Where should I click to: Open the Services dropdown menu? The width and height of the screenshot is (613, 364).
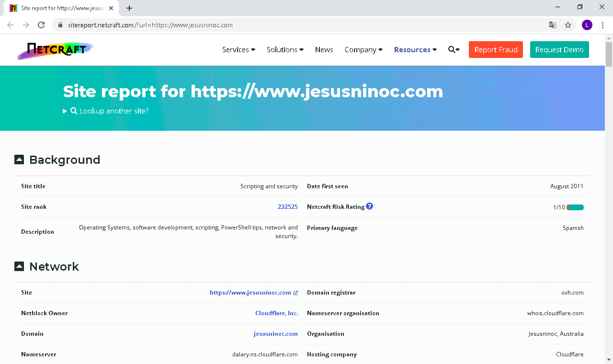tap(238, 50)
